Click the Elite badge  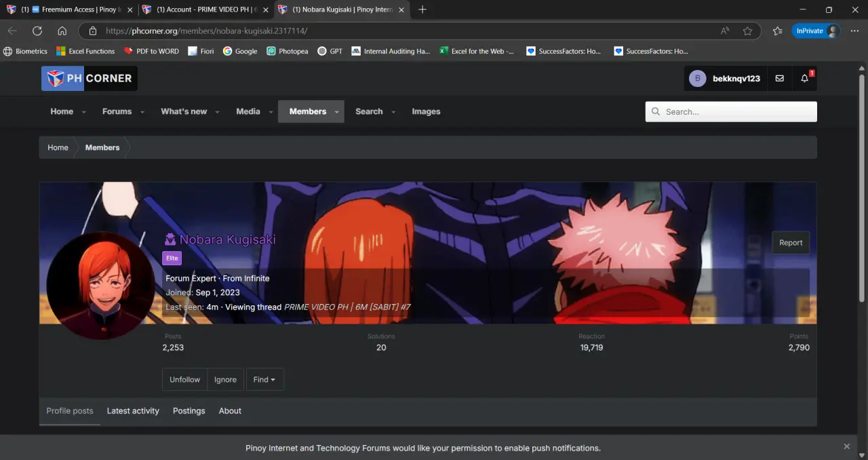click(x=172, y=258)
